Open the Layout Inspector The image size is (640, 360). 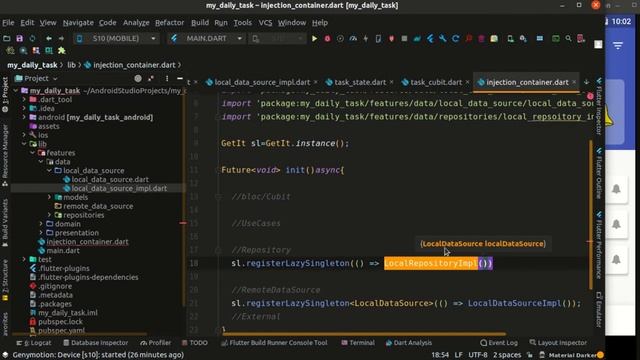point(558,343)
